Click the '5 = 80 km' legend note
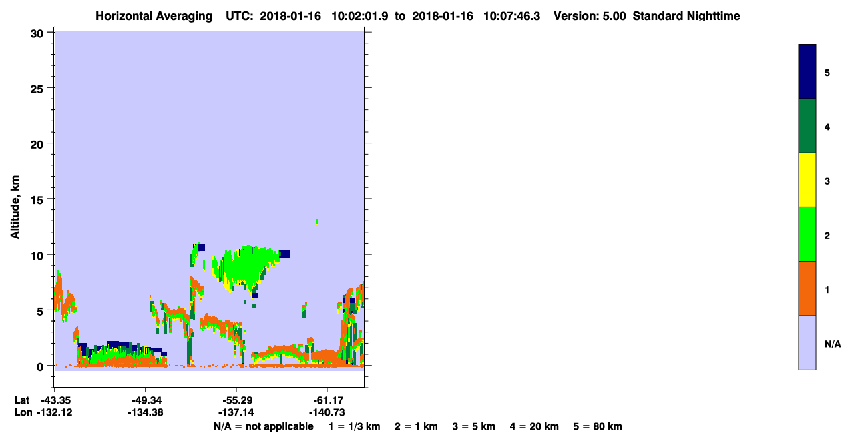868x445 pixels. [x=598, y=426]
